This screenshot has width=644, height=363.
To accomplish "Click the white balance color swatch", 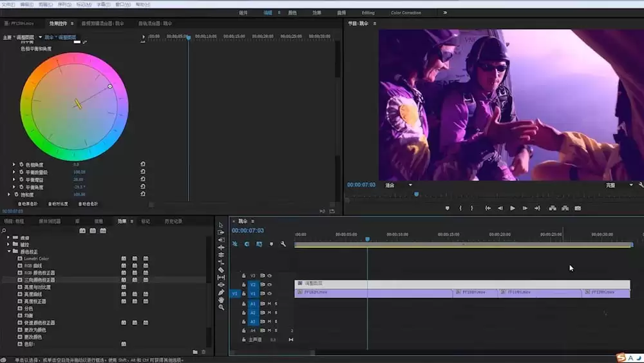I will [x=77, y=42].
